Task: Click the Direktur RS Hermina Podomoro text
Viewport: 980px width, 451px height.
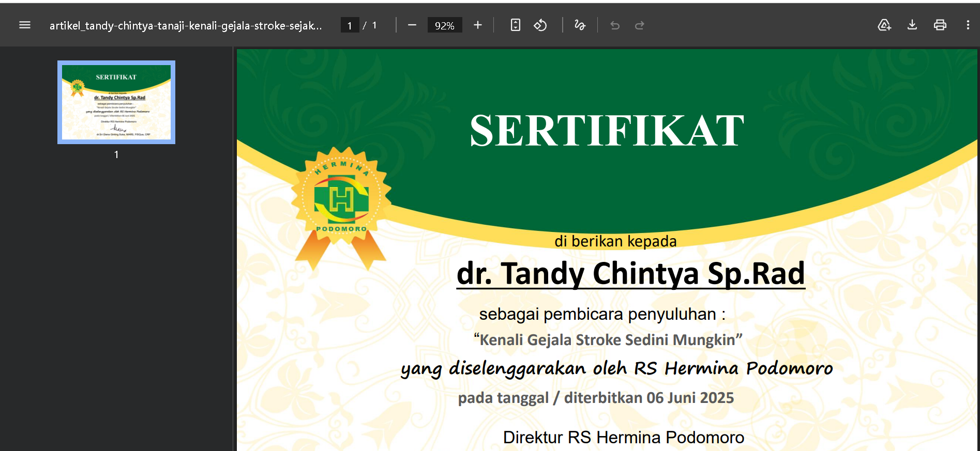Action: point(623,437)
